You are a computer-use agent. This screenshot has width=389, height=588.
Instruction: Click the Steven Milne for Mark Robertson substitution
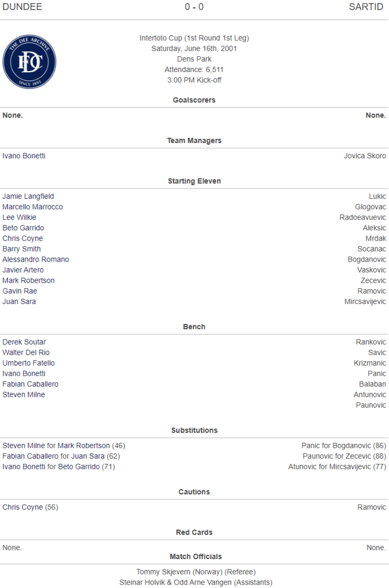(64, 446)
